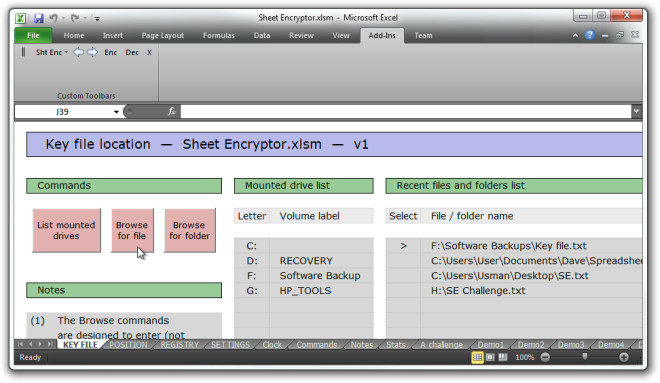
Task: Select F:\Software Backups\Key file.txt entry
Action: [508, 246]
